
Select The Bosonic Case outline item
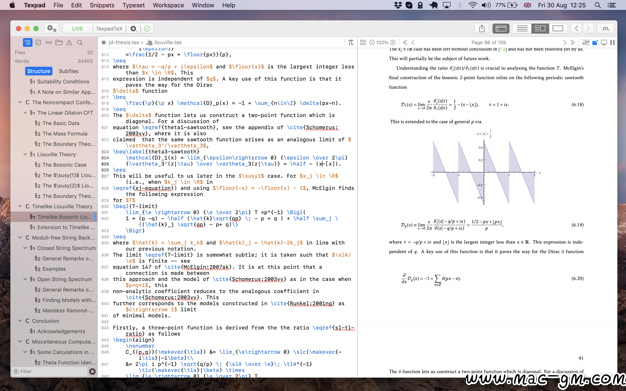point(64,165)
